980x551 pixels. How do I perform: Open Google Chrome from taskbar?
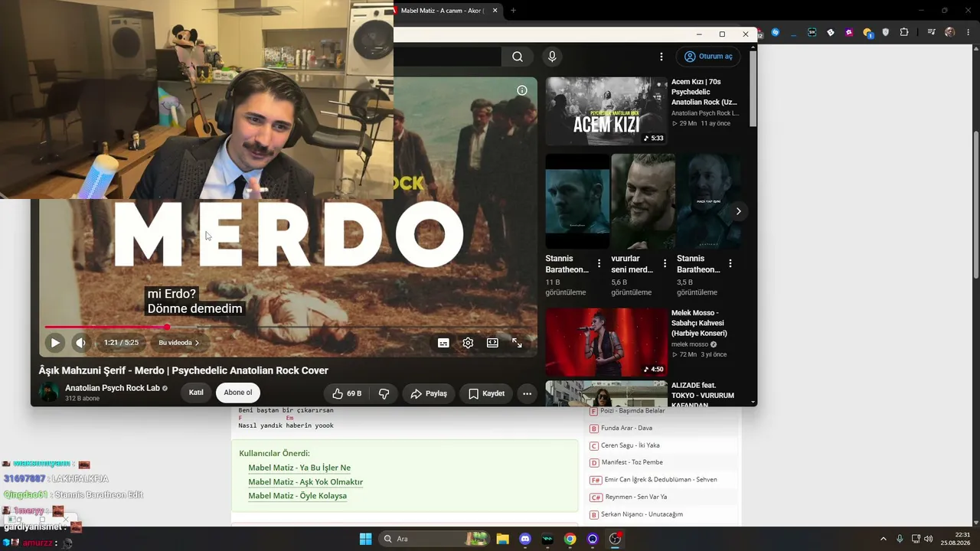[x=570, y=539]
